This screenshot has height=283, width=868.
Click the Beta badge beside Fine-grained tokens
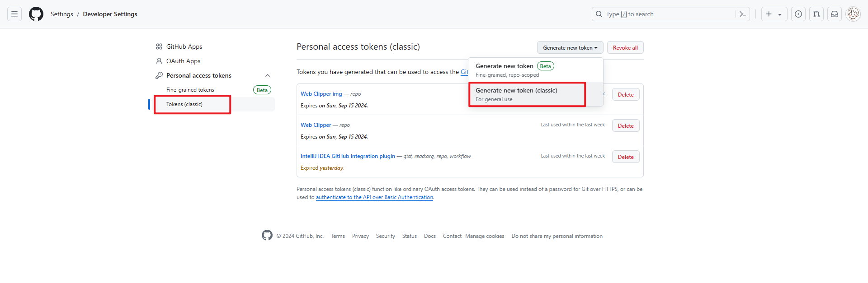(262, 90)
